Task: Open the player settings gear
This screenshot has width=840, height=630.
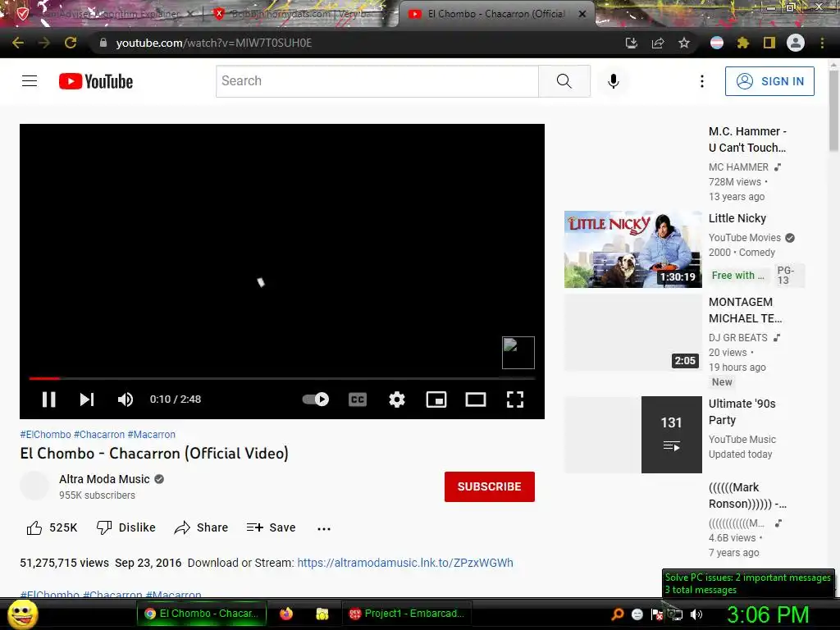Action: tap(397, 399)
